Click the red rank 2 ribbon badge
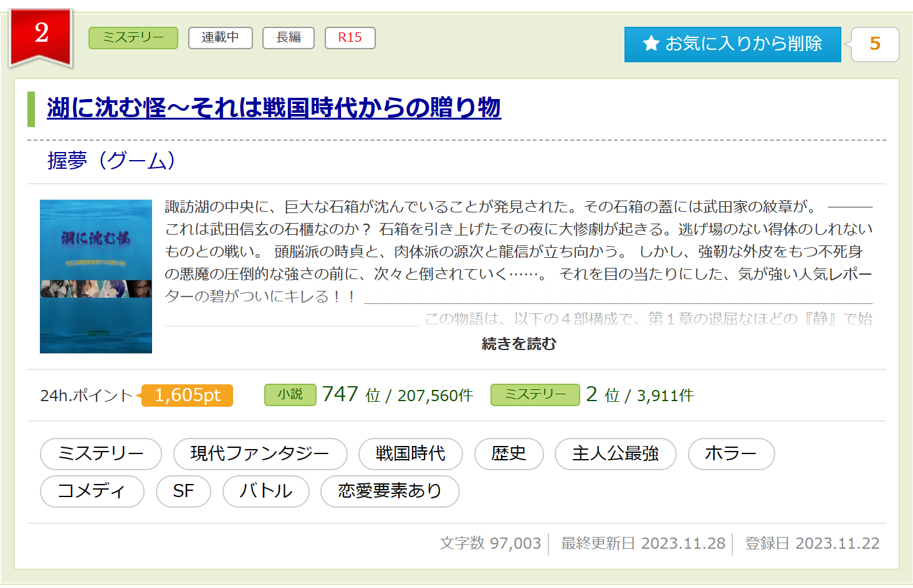The image size is (913, 588). (x=41, y=35)
